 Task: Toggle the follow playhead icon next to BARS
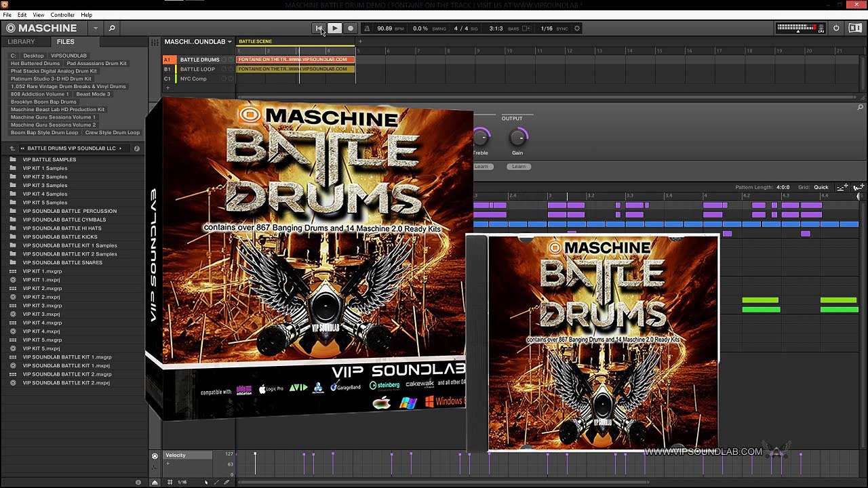[526, 28]
